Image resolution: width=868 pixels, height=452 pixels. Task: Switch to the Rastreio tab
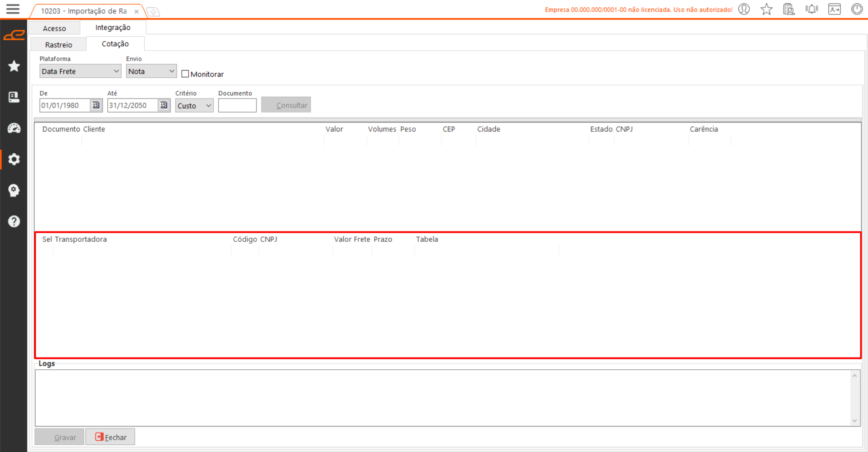coord(58,45)
